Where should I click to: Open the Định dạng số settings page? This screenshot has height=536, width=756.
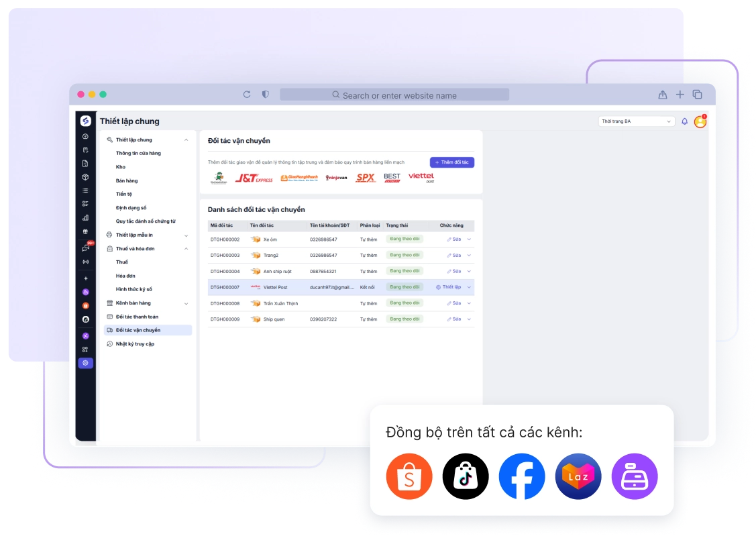(131, 208)
